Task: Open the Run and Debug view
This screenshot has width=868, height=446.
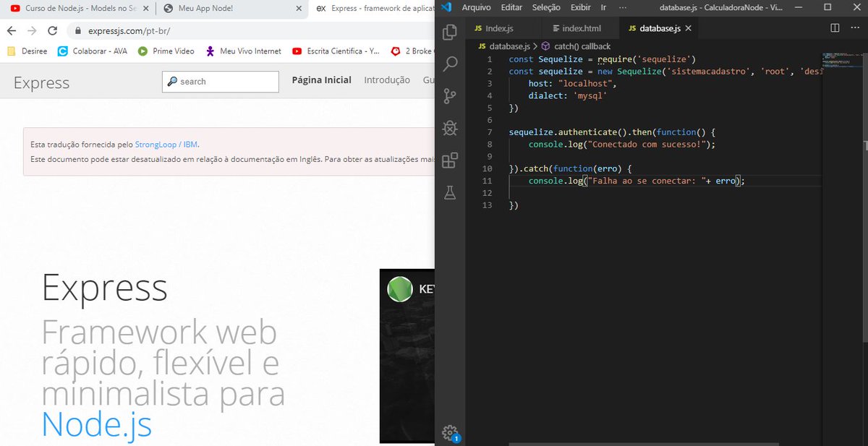Action: pos(449,128)
